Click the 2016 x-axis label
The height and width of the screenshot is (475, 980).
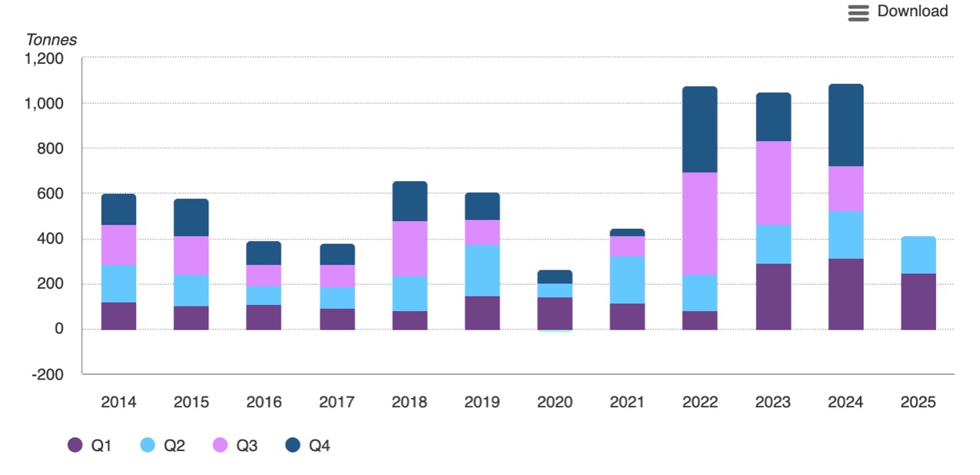pos(264,403)
